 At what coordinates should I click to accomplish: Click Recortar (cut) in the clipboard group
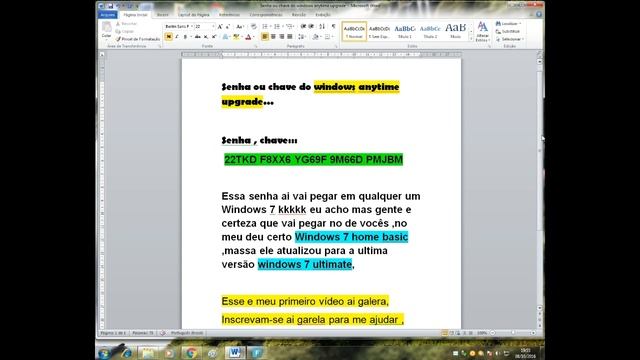[x=127, y=24]
